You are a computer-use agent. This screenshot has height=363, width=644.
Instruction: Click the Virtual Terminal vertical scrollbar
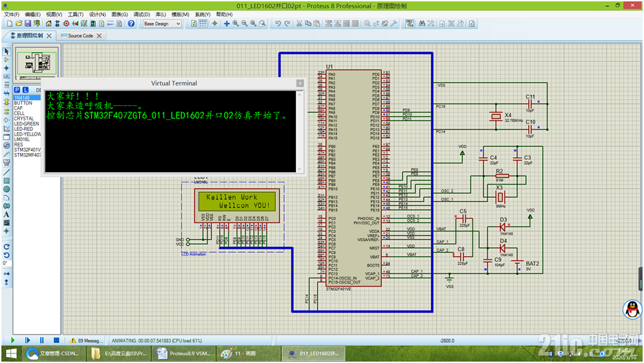(300, 132)
